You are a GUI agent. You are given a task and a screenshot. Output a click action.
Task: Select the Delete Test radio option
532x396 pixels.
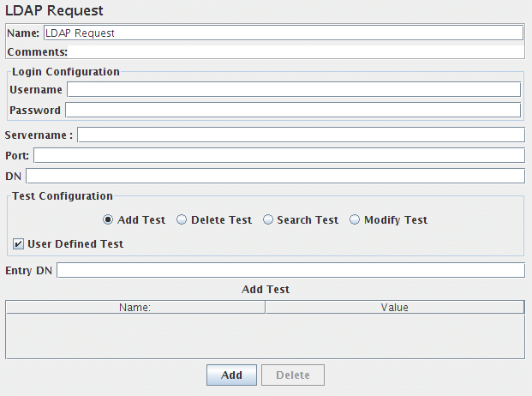coord(182,220)
